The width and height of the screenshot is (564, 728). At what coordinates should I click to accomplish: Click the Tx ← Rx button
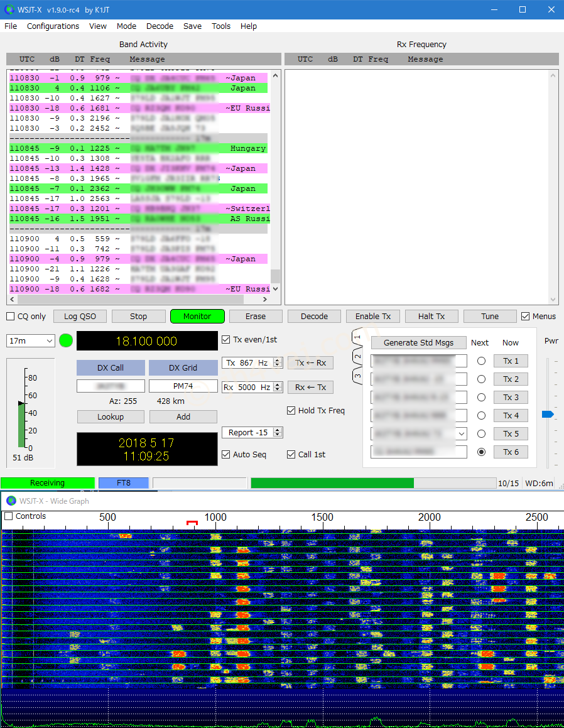coord(310,362)
